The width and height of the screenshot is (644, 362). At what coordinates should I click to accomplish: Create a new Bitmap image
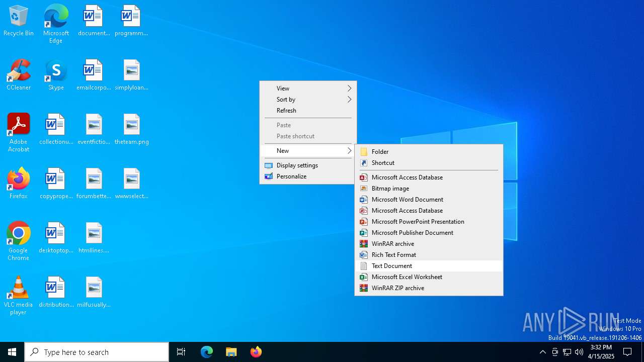429,189
